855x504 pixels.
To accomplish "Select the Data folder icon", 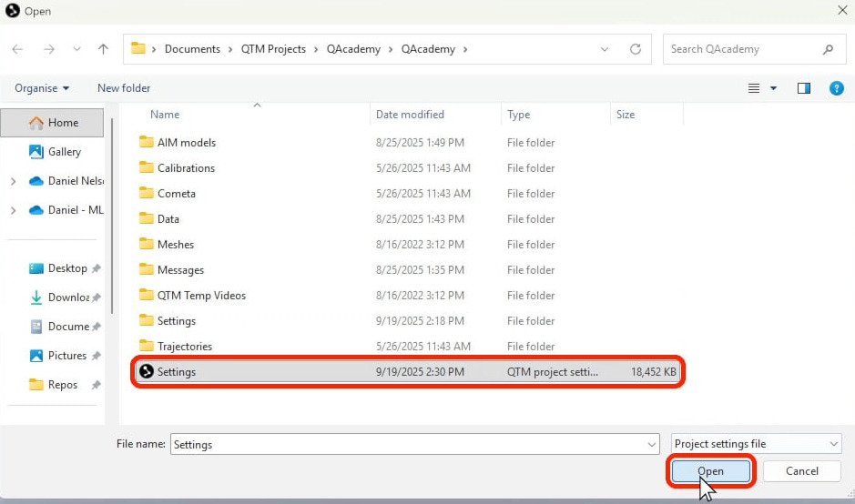I will pos(146,218).
